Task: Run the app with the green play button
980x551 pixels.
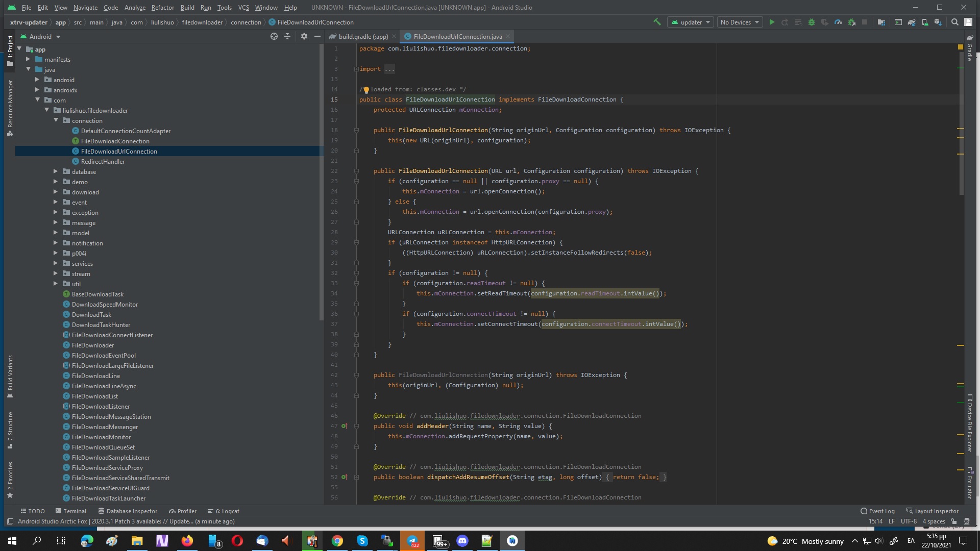Action: 772,22
